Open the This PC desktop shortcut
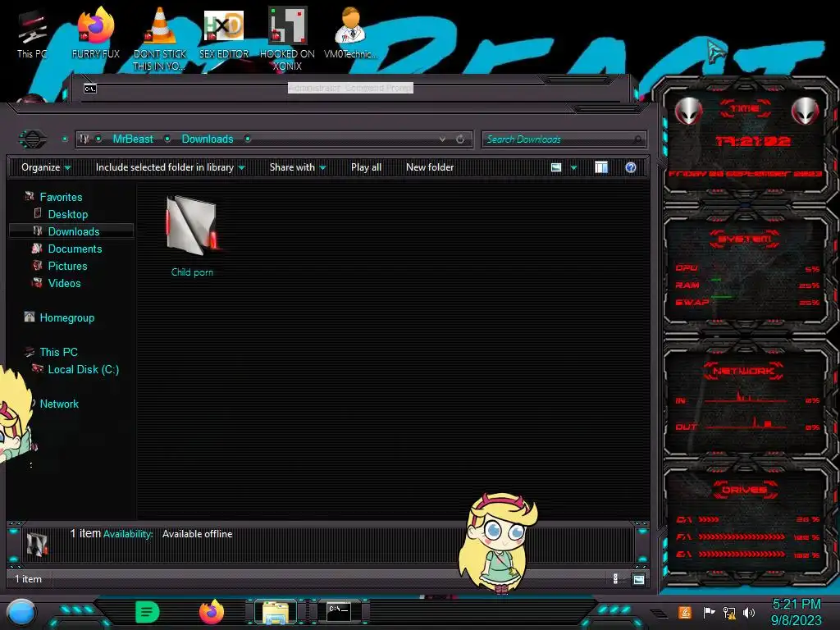Image resolution: width=840 pixels, height=630 pixels. (x=32, y=35)
